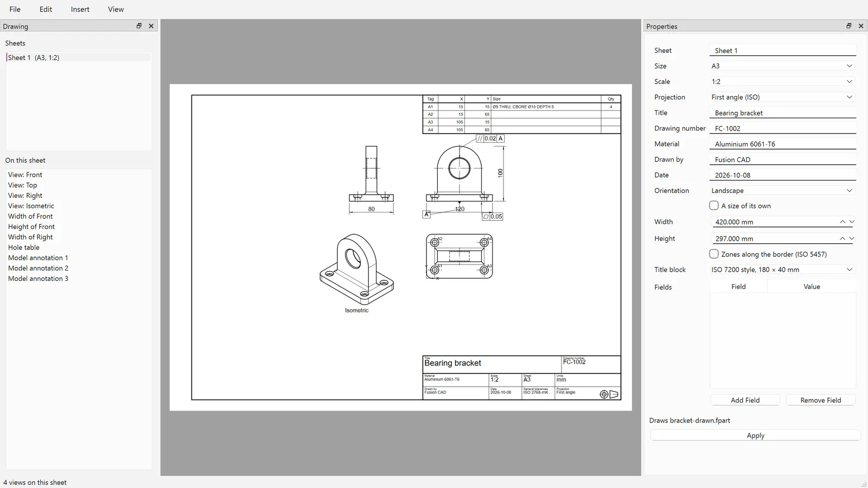Decrease Width with the down arrow
868x488 pixels.
pyautogui.click(x=852, y=222)
